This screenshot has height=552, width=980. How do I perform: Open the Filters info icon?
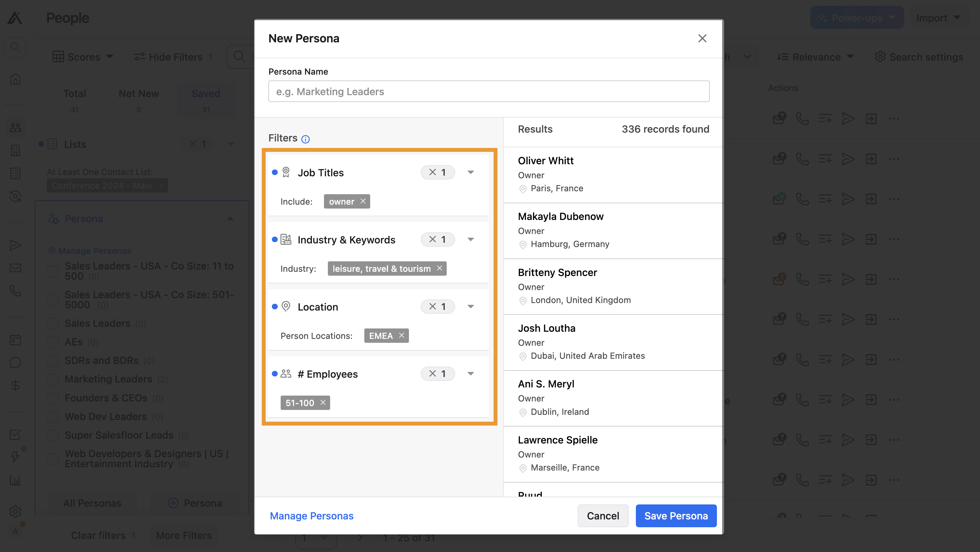pyautogui.click(x=305, y=139)
